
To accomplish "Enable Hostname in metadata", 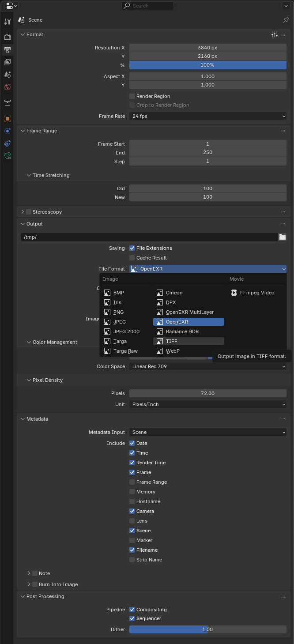I will point(132,501).
